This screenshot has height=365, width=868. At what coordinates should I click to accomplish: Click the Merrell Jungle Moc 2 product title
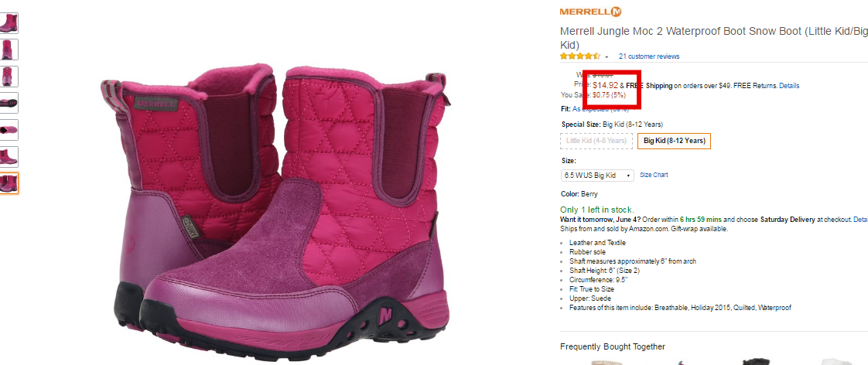(713, 38)
